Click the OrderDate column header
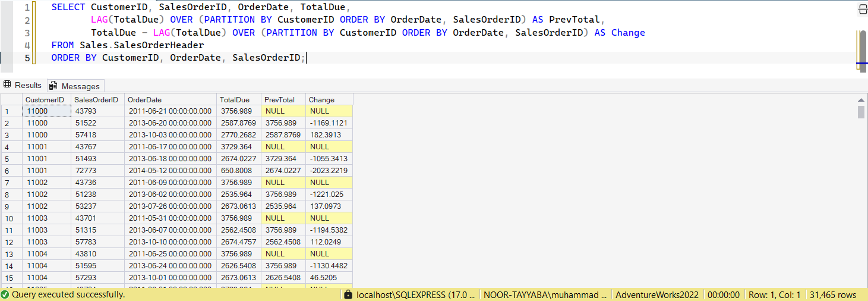The width and height of the screenshot is (868, 301). point(171,99)
